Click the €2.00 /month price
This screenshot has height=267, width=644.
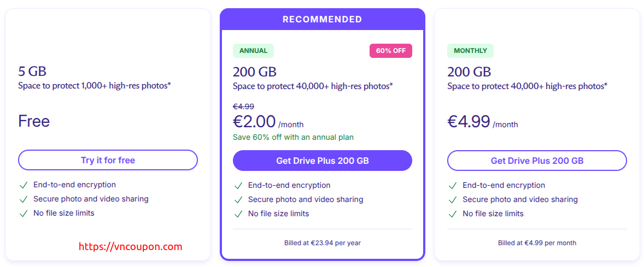click(x=268, y=122)
